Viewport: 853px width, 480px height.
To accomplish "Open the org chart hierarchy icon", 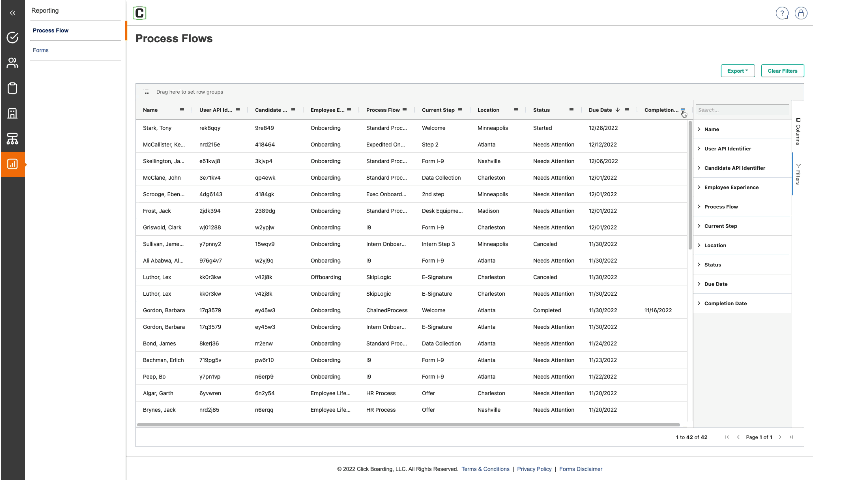I will click(x=12, y=137).
